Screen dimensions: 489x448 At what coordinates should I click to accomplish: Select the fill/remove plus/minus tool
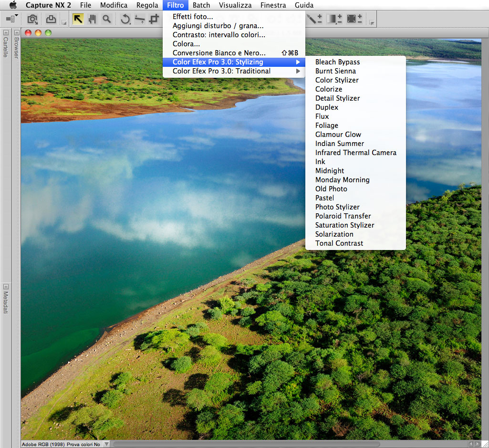click(x=354, y=19)
